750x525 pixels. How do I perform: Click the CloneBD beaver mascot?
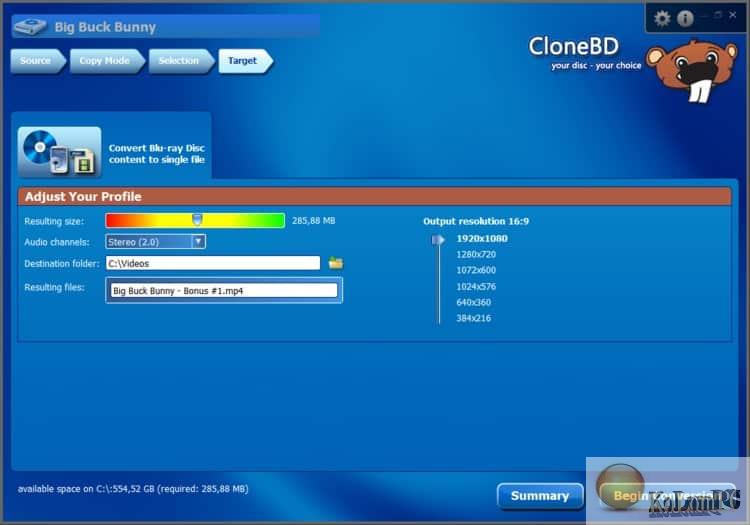692,70
